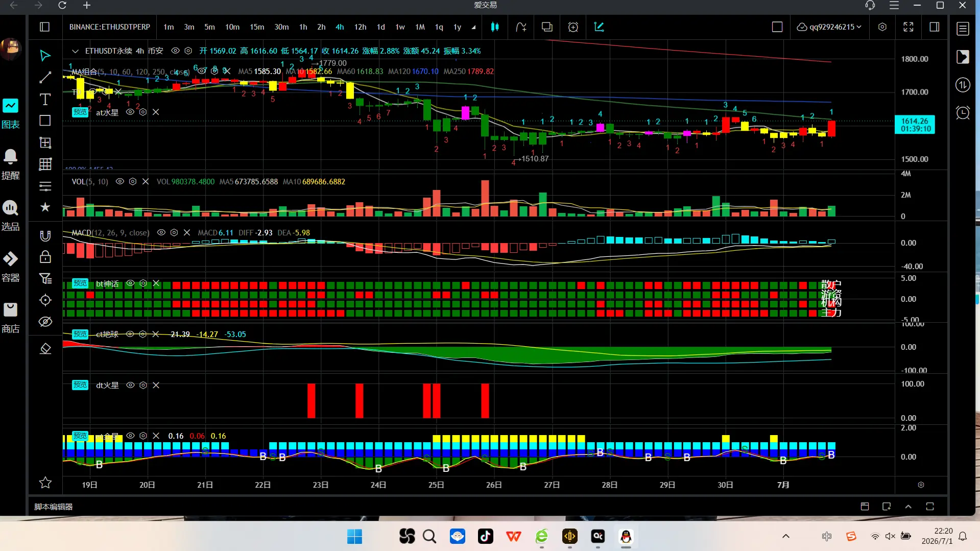Open symbol selector BINANCE:ETHUSDTPERP
This screenshot has height=551, width=980.
(110, 27)
